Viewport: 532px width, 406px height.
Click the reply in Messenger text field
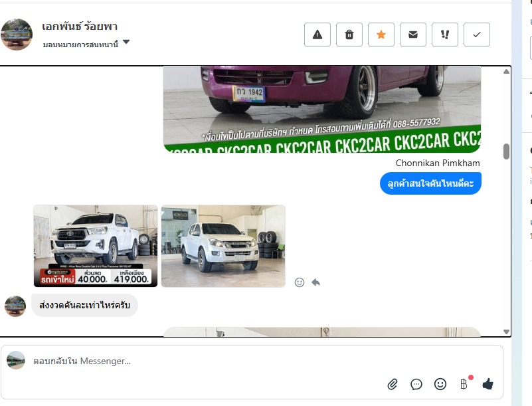(x=199, y=361)
